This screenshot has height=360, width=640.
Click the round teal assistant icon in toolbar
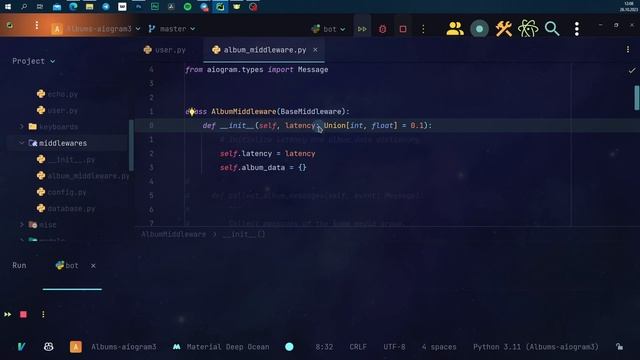point(479,29)
